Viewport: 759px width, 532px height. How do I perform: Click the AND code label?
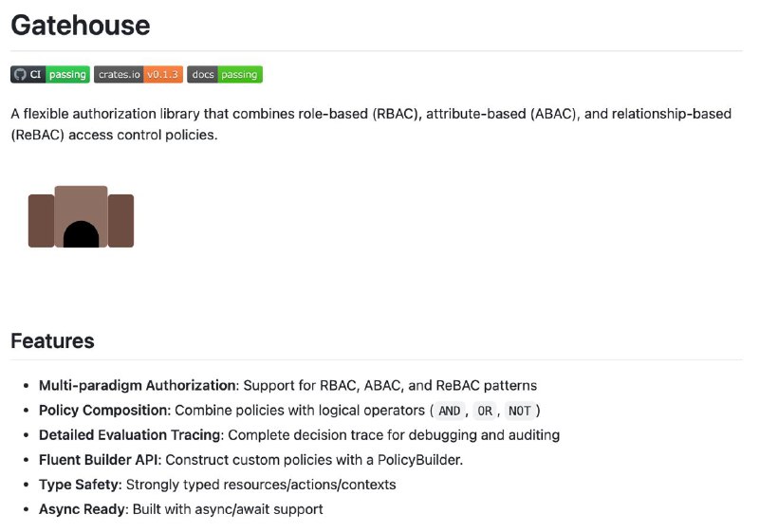click(x=449, y=411)
